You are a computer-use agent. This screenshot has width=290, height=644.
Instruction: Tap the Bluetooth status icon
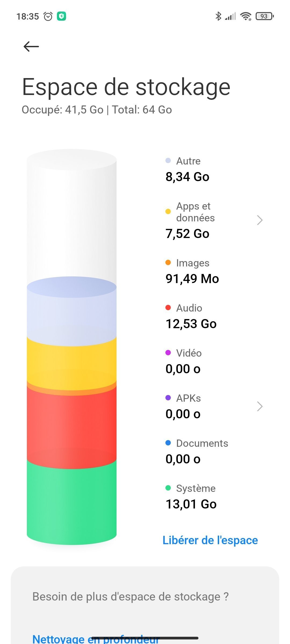tap(218, 16)
